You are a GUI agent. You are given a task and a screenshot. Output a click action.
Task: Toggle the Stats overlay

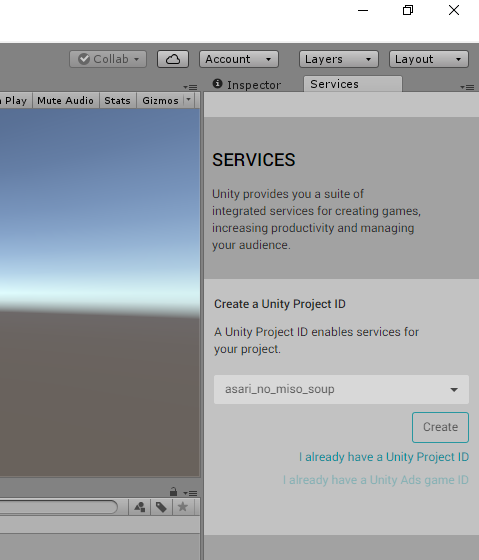(x=118, y=101)
